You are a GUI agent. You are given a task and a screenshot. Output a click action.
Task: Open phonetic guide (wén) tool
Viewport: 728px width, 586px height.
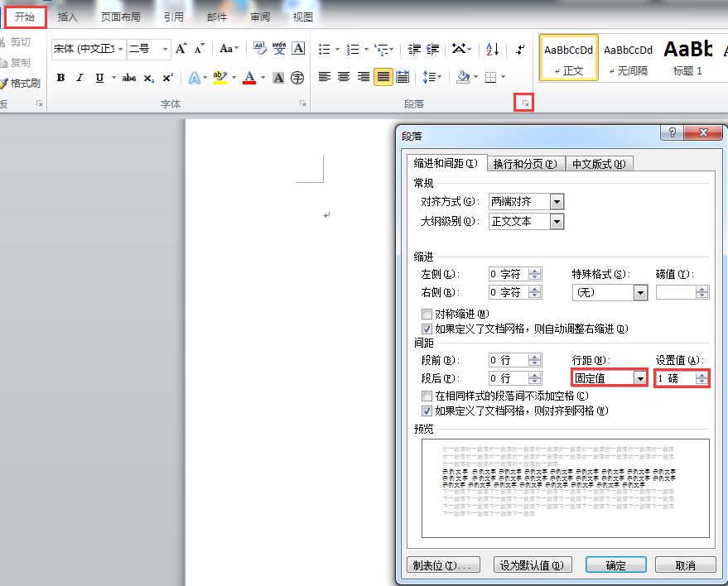coord(279,48)
